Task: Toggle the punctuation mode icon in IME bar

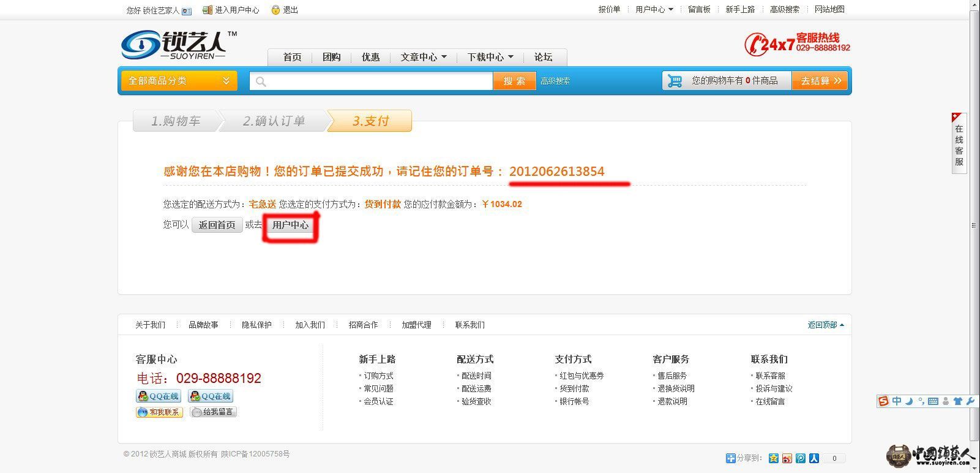Action: point(921,401)
